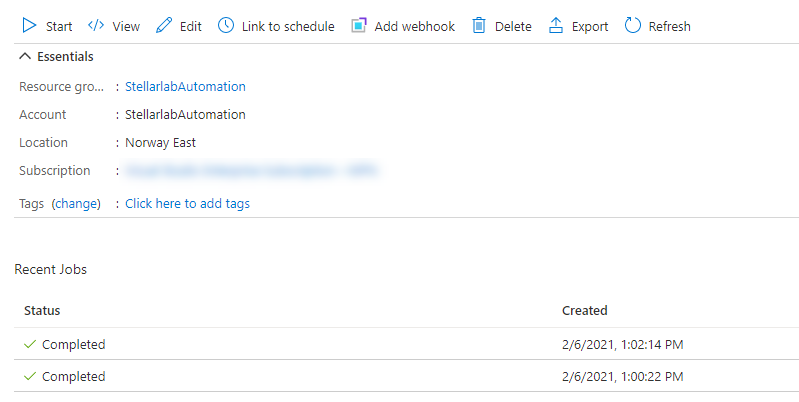This screenshot has height=402, width=799.
Task: Collapse the Essentials section chevron
Action: click(x=25, y=56)
